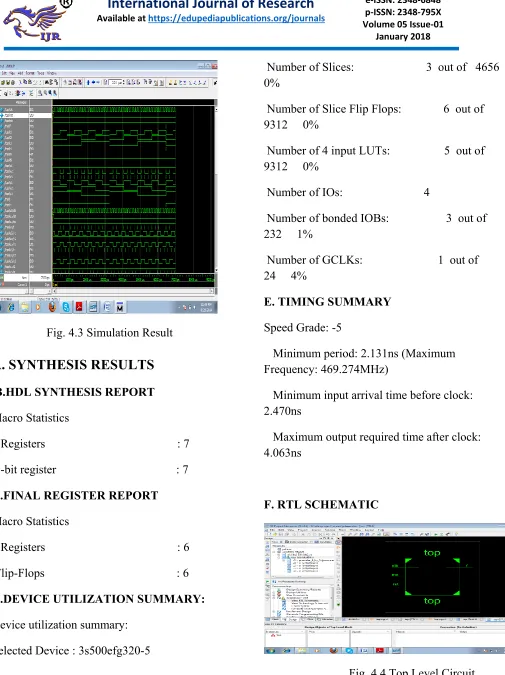
Task: Click the green top block in RTL schematic
Action: pos(432,577)
